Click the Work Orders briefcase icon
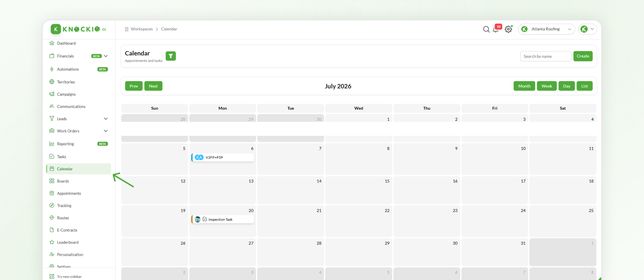The width and height of the screenshot is (644, 280). point(52,131)
